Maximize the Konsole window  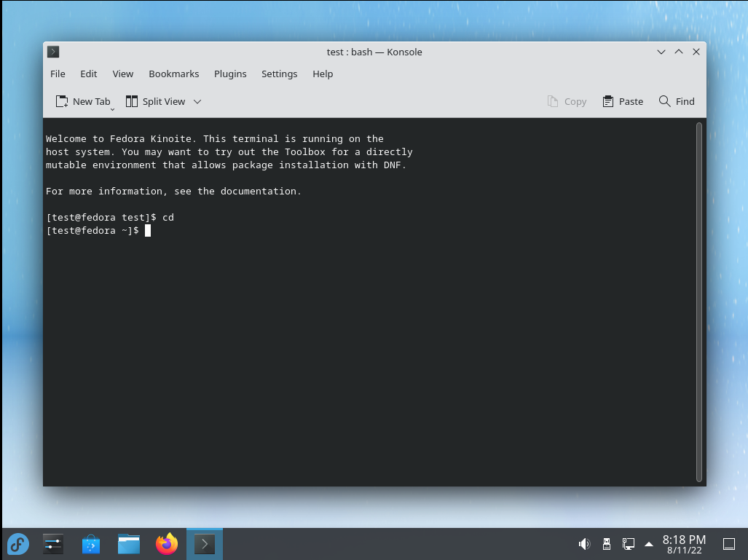(x=679, y=52)
